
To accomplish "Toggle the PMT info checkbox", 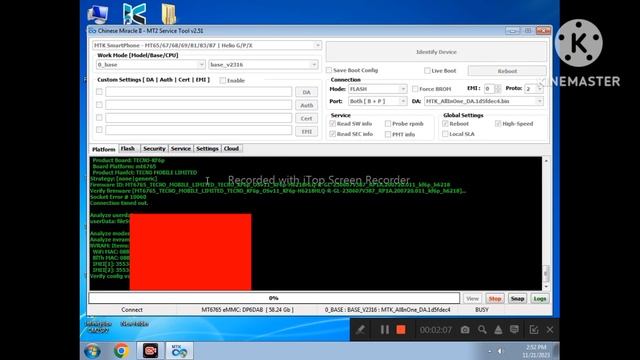I will click(x=388, y=134).
